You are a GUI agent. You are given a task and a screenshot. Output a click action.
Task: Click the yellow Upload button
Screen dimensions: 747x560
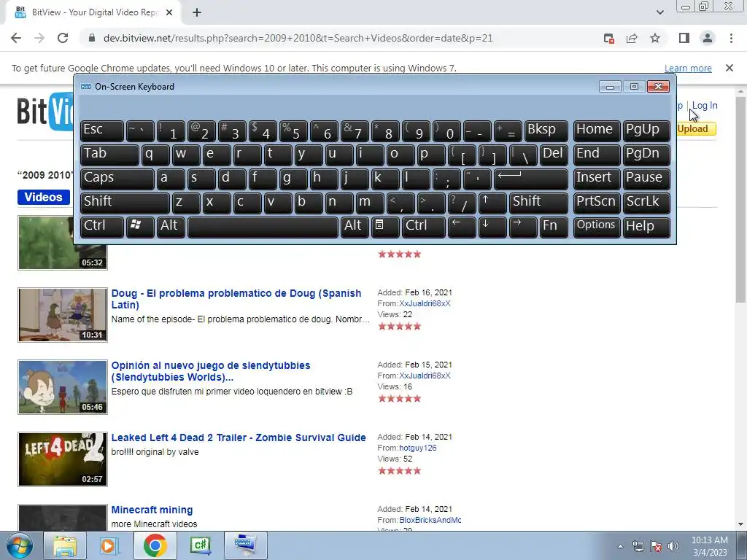696,128
